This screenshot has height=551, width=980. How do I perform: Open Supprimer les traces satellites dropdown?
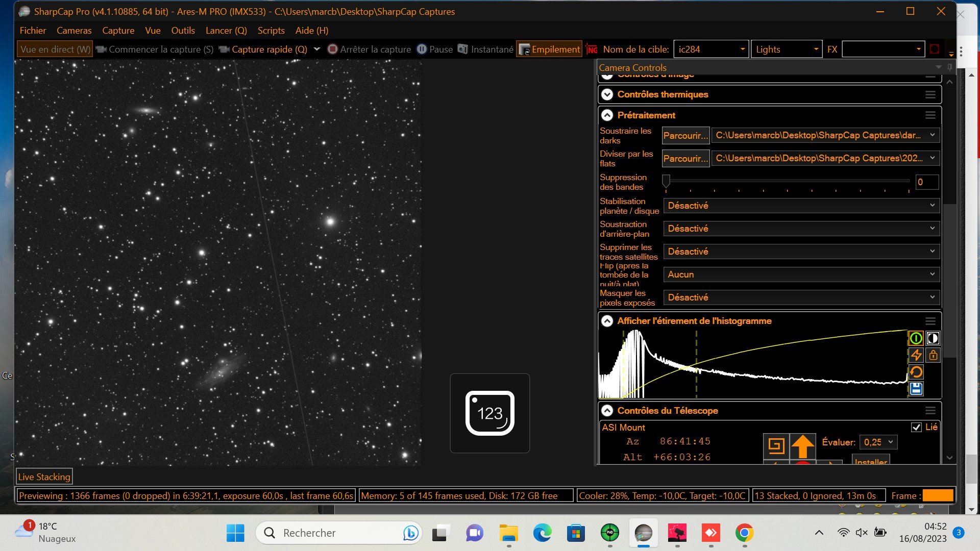click(801, 252)
